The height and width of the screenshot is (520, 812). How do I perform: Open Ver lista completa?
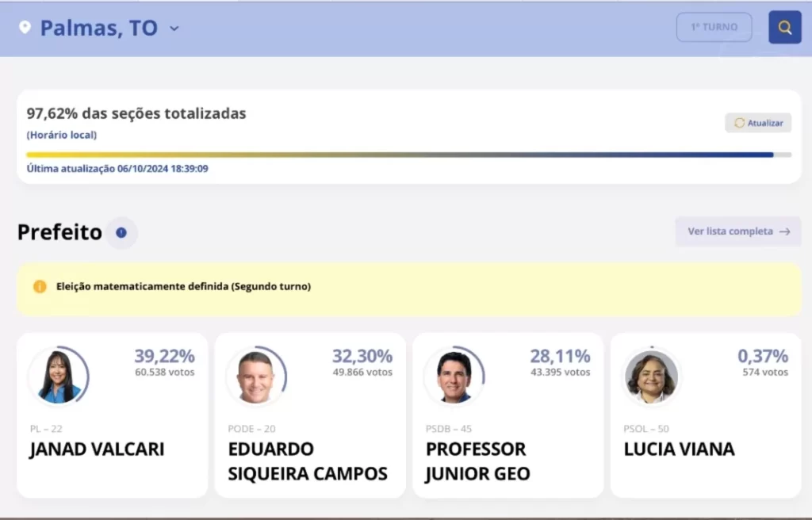click(x=737, y=231)
